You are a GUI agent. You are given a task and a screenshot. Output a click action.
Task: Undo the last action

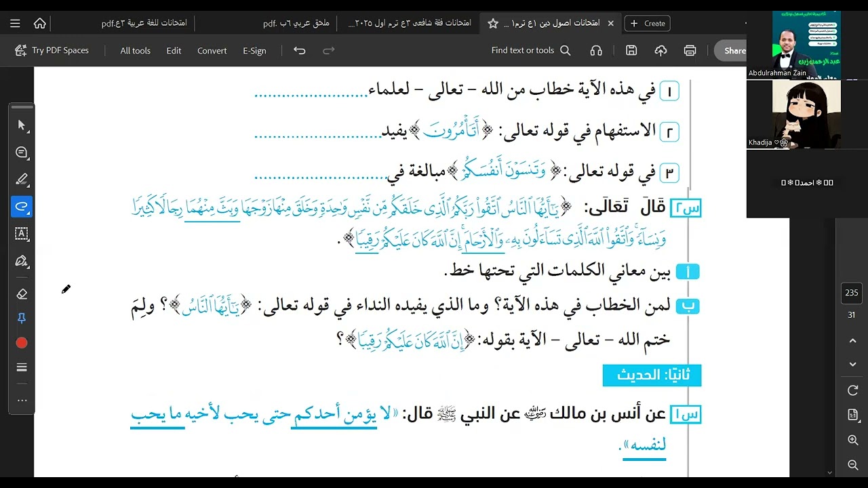tap(299, 50)
